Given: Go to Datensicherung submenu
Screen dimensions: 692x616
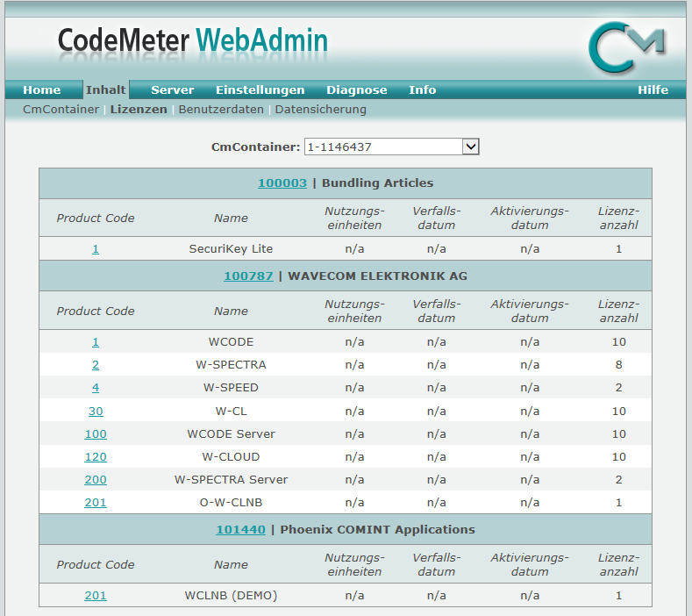Looking at the screenshot, I should 320,110.
